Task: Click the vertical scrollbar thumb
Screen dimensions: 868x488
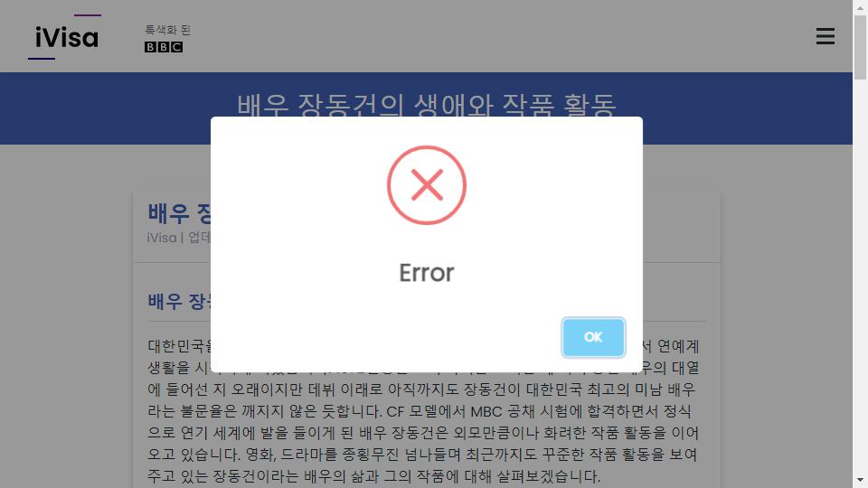Action: click(x=860, y=48)
